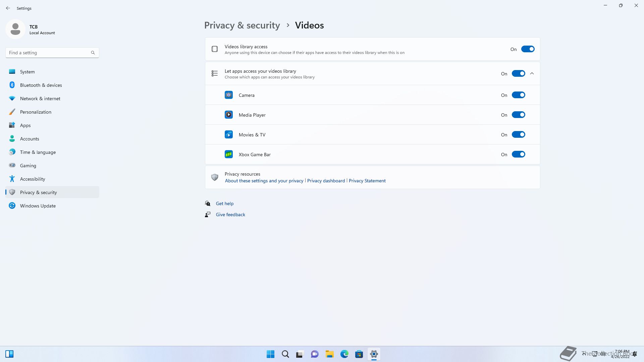Image resolution: width=644 pixels, height=362 pixels.
Task: Click the Xbox Game Bar app icon
Action: pos(229,155)
